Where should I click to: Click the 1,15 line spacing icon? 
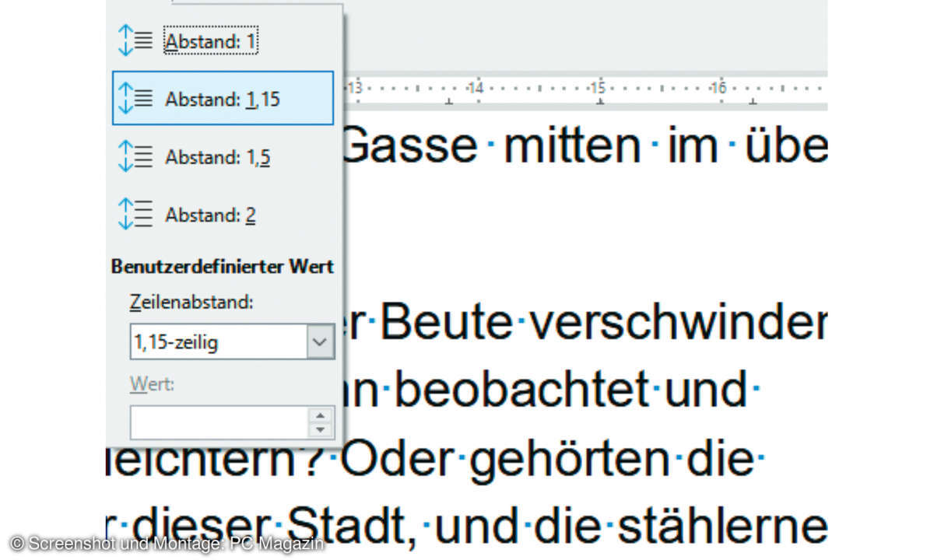135,98
